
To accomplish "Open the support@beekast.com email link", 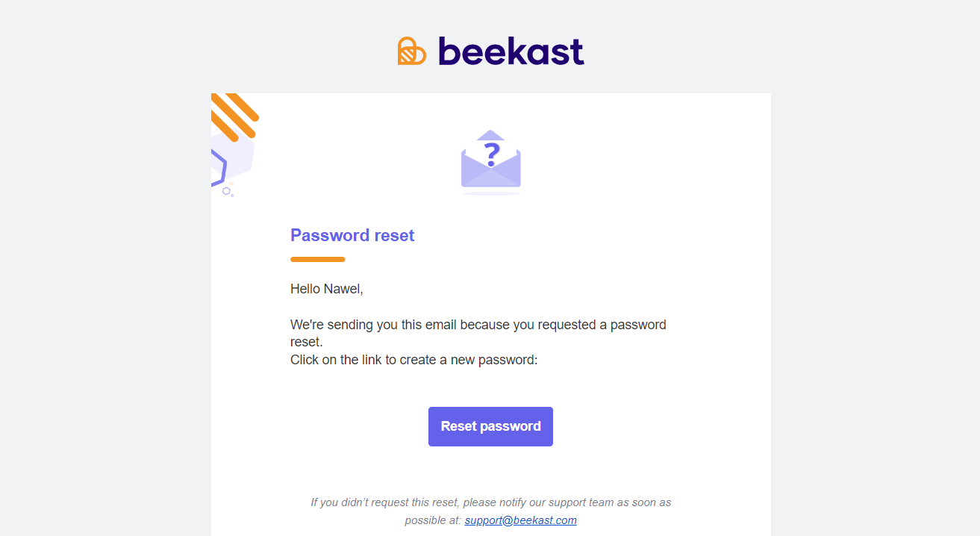I will pyautogui.click(x=520, y=520).
